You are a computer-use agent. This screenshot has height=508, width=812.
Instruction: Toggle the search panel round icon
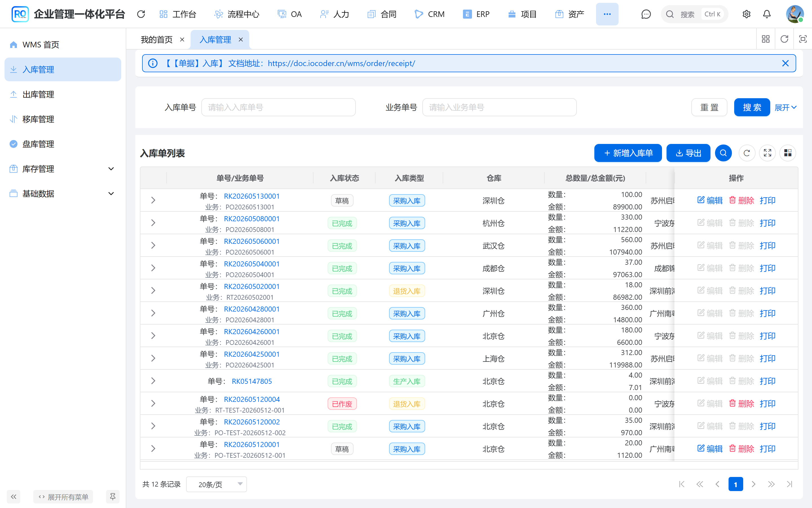click(x=723, y=153)
